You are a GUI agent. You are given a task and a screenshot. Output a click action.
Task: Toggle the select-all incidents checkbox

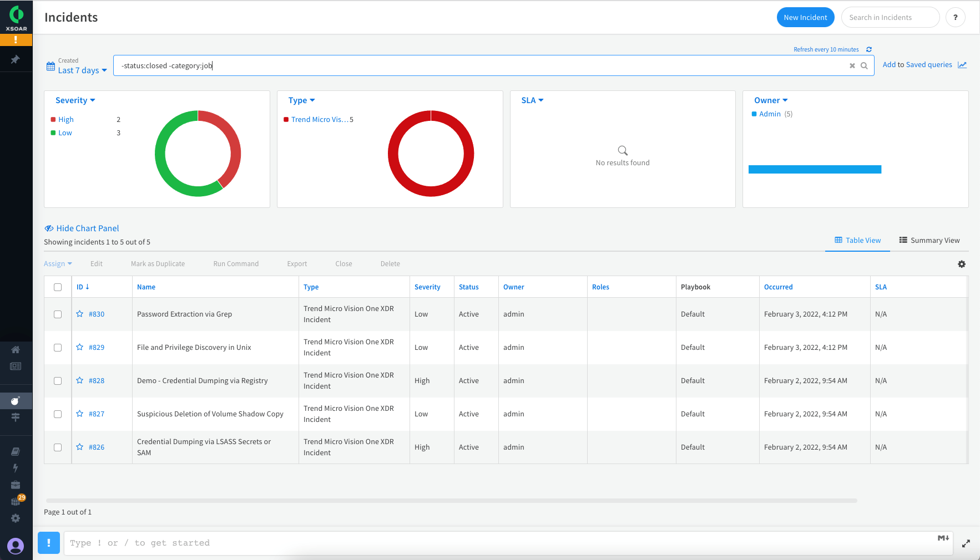click(x=58, y=287)
